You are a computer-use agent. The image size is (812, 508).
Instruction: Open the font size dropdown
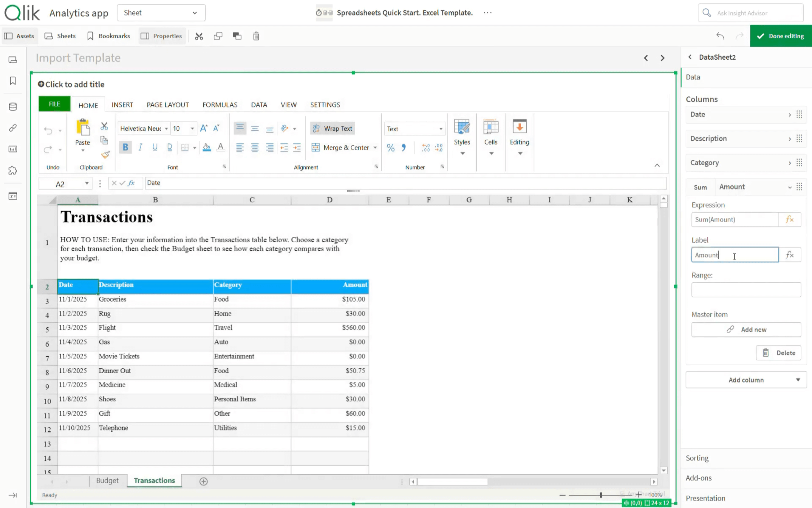(x=192, y=128)
